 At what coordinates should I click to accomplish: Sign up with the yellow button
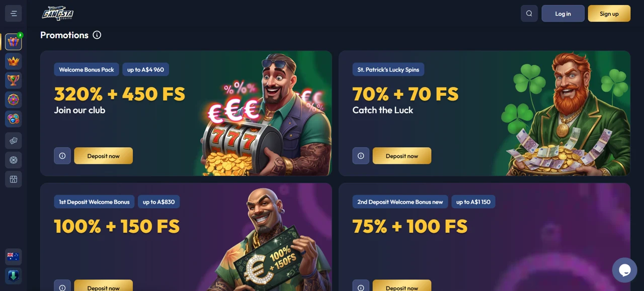[x=609, y=14]
